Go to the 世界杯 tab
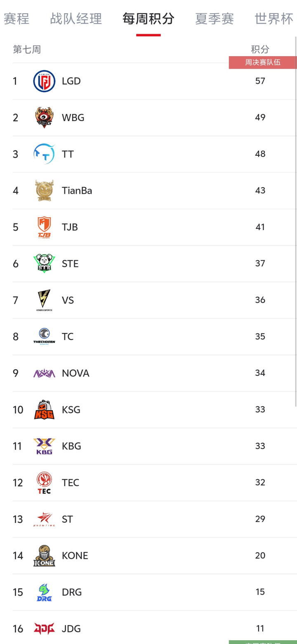Screen dimensions: 297x644 pyautogui.click(x=274, y=19)
